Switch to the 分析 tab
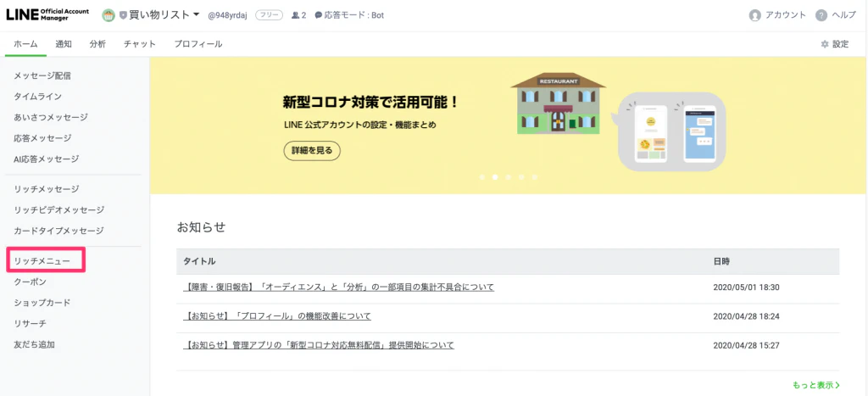This screenshot has height=396, width=868. coord(97,44)
